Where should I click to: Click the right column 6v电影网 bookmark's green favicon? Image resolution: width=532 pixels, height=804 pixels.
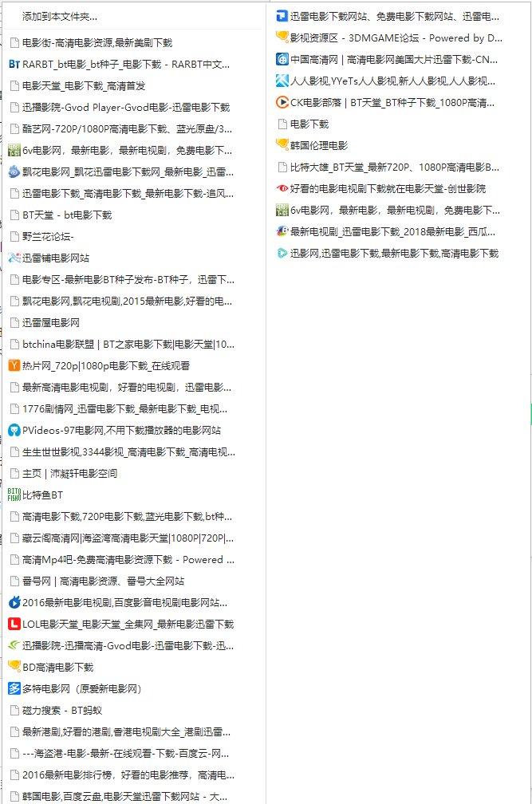pyautogui.click(x=282, y=210)
